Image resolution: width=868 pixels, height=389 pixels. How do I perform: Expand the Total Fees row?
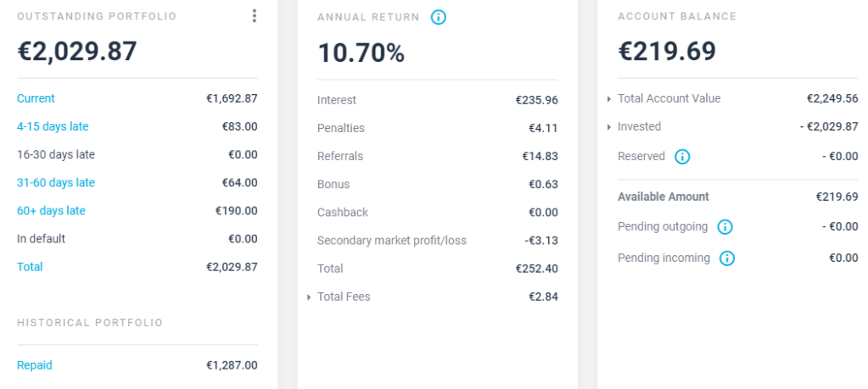point(311,297)
